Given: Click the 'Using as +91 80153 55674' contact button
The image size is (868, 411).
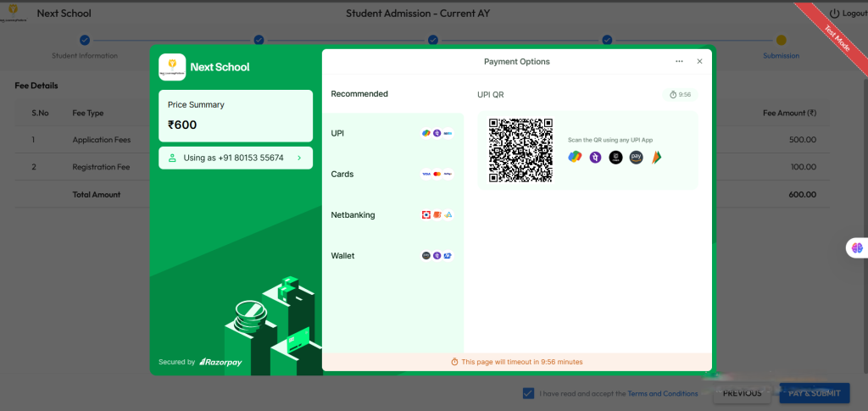Looking at the screenshot, I should [236, 158].
